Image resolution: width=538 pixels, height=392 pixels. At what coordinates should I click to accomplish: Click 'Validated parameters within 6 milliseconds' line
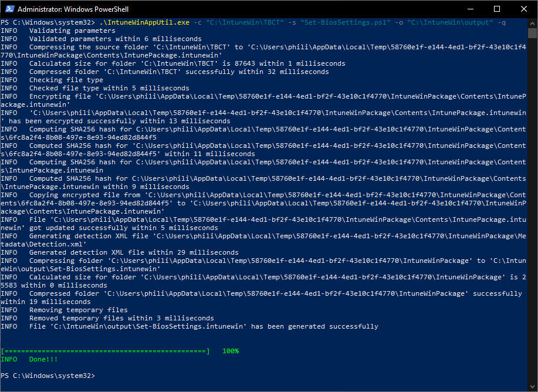point(101,39)
